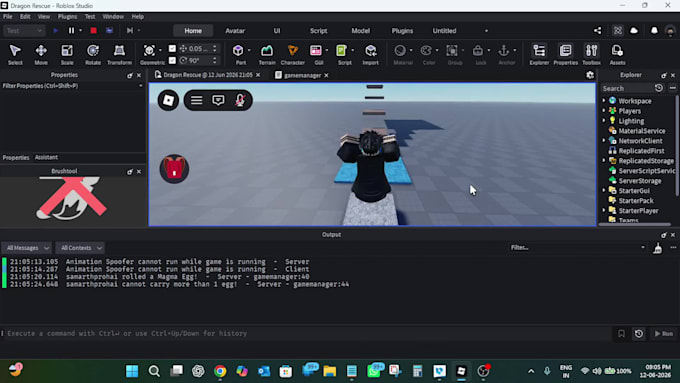Viewport: 680px width, 383px height.
Task: Switch to the Avatar ribbon tab
Action: [x=235, y=31]
